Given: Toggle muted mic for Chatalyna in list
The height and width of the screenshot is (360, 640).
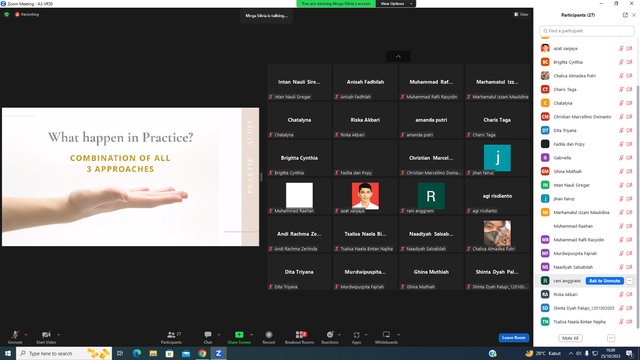Looking at the screenshot, I should [x=621, y=103].
